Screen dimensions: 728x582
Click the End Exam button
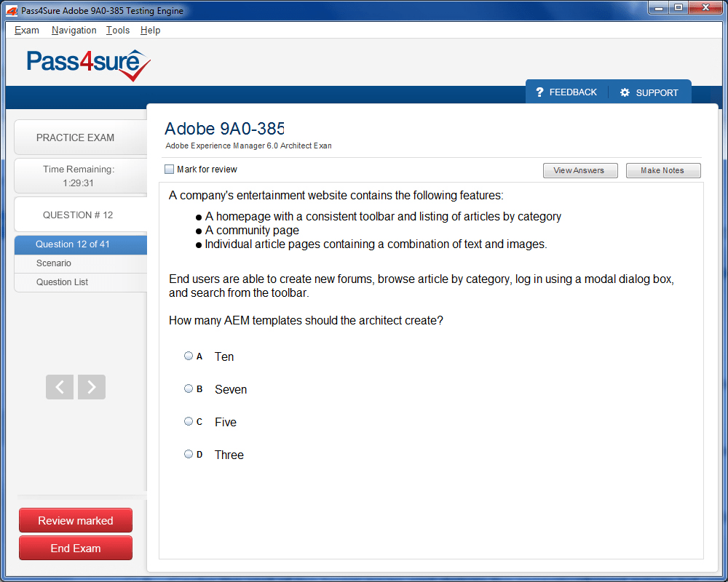point(76,548)
